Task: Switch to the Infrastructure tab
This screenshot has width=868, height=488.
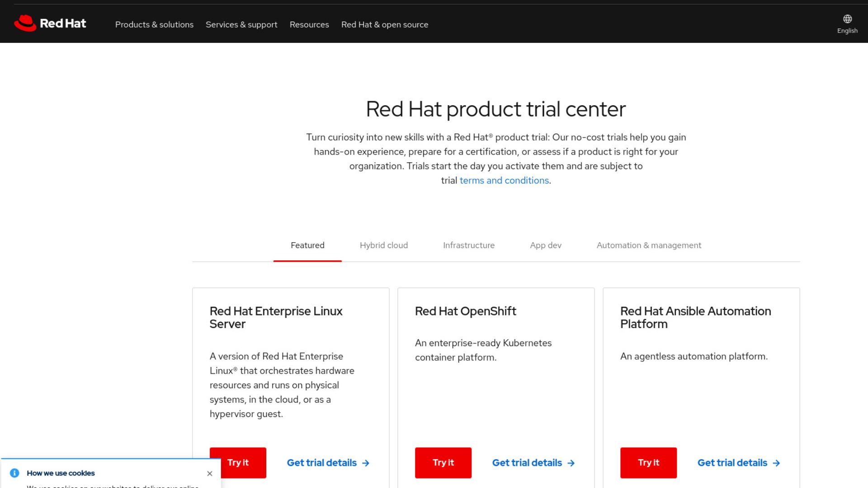Action: pyautogui.click(x=469, y=245)
